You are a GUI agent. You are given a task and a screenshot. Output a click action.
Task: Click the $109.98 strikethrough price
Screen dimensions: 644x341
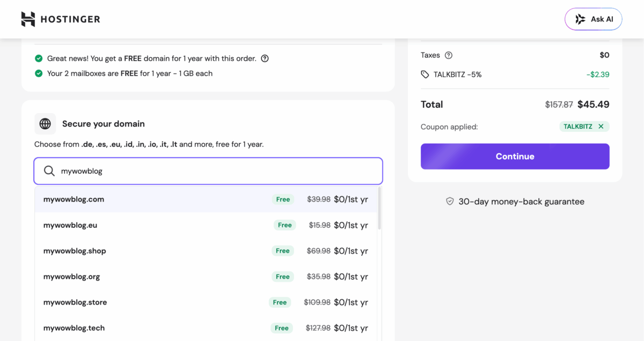click(317, 302)
